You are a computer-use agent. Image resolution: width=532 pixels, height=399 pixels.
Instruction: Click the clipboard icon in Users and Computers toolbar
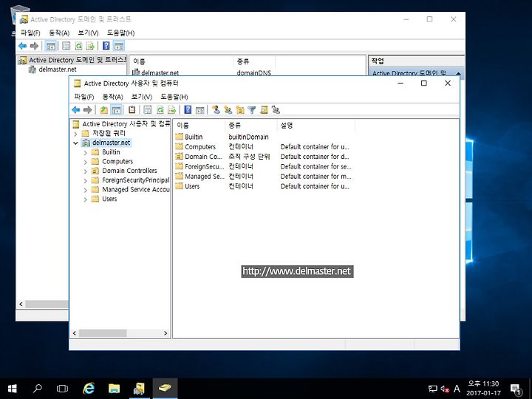[132, 110]
